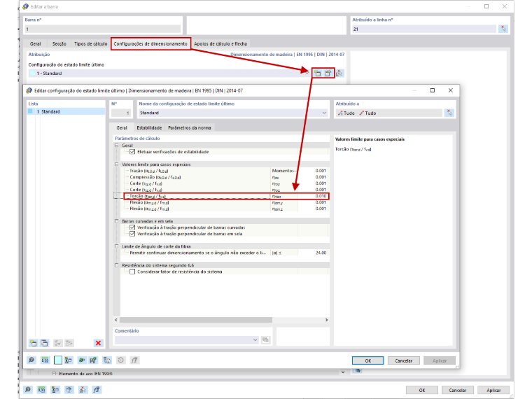Image resolution: width=532 pixels, height=399 pixels.
Task: Open units 0.00 icon in Editar a barra toolbar
Action: [x=41, y=389]
